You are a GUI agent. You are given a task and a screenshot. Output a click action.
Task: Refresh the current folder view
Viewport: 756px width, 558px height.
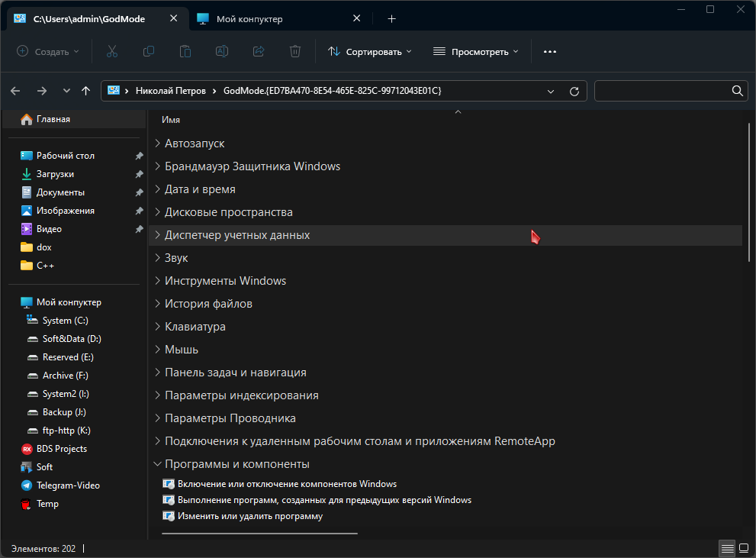574,91
